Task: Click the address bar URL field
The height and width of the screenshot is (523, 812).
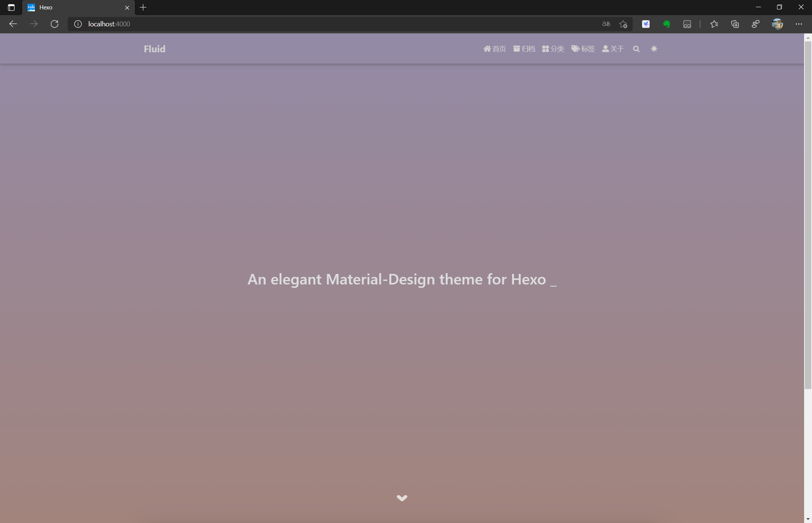Action: click(301, 24)
